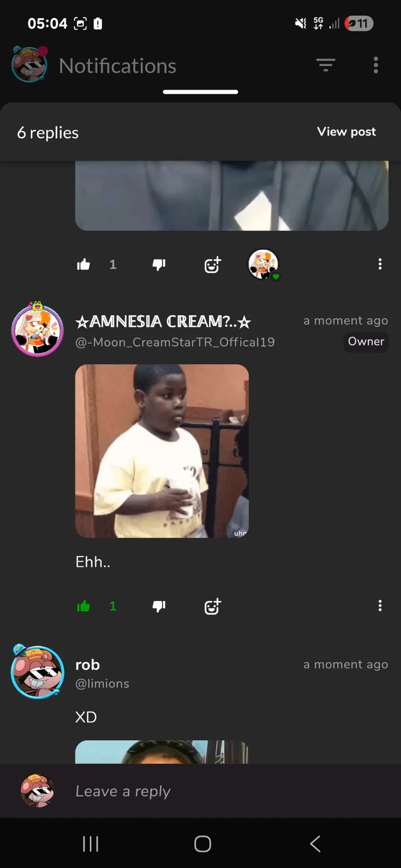The height and width of the screenshot is (868, 401).
Task: Open the top reply's three-dot options menu
Action: tap(380, 264)
